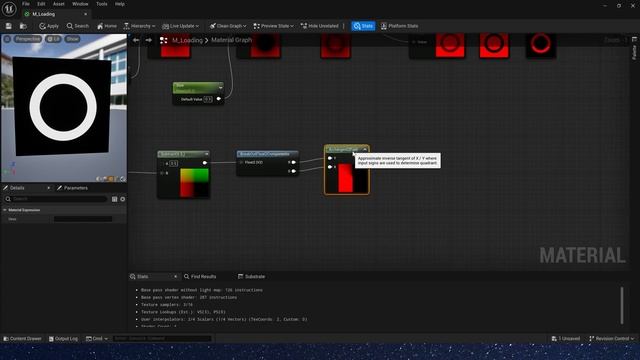Toggle Hide Unrelated nodes
The image size is (640, 360).
pos(320,26)
